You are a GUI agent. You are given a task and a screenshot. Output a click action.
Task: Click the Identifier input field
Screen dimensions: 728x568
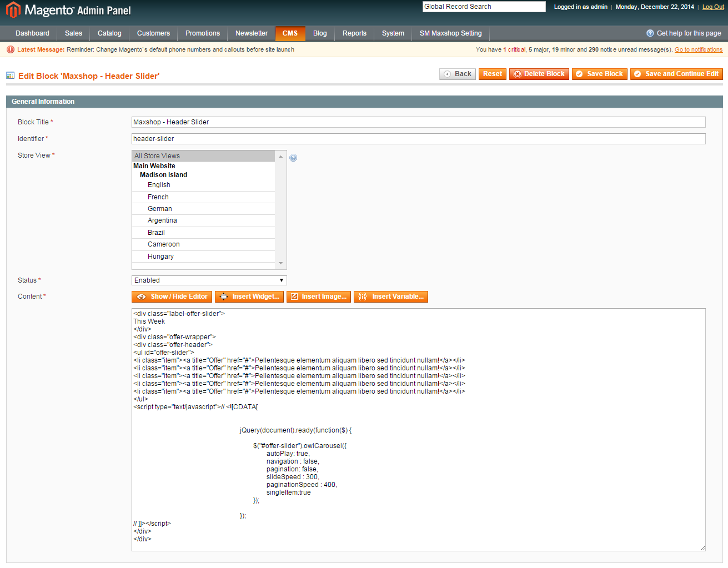pos(419,139)
